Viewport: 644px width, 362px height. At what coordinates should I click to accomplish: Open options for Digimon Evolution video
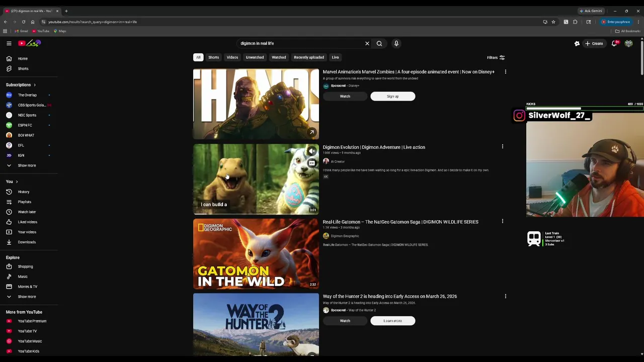tap(502, 146)
